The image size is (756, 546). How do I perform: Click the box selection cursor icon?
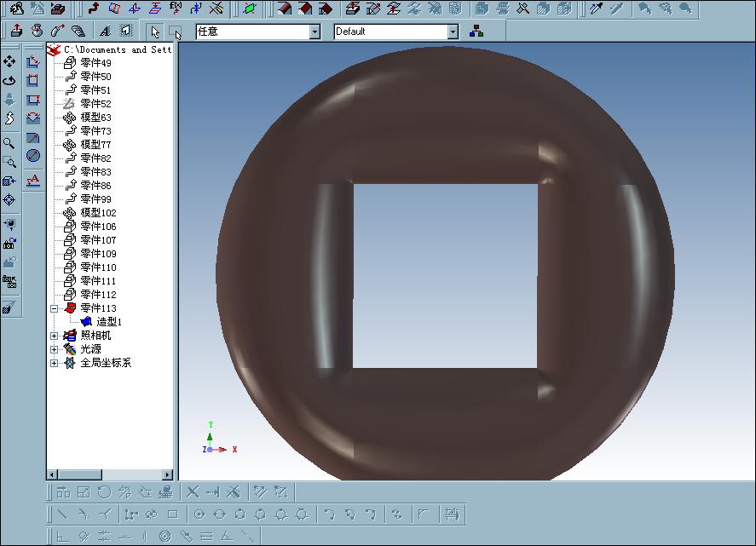point(176,32)
